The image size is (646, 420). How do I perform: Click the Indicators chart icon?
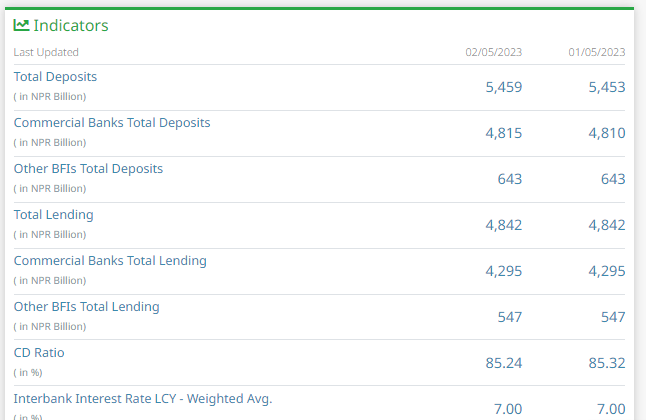click(x=21, y=25)
